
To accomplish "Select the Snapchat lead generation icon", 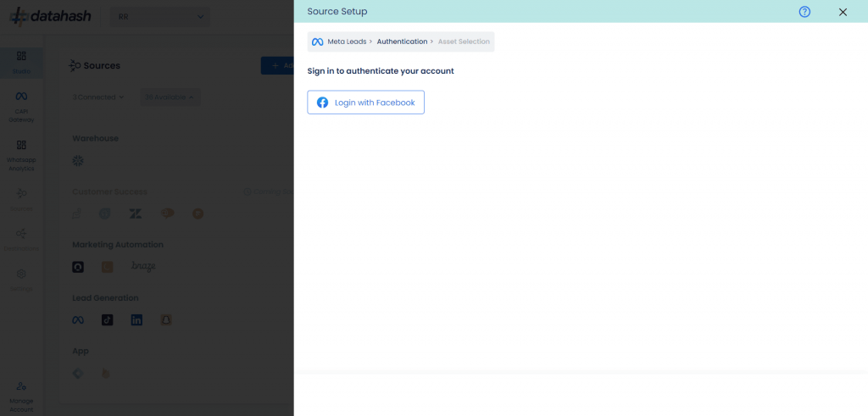I will tap(166, 319).
